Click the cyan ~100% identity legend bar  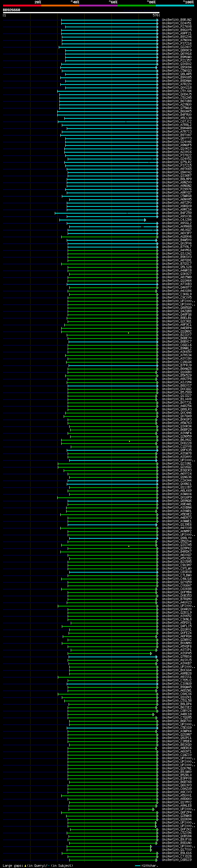tap(175, 6)
